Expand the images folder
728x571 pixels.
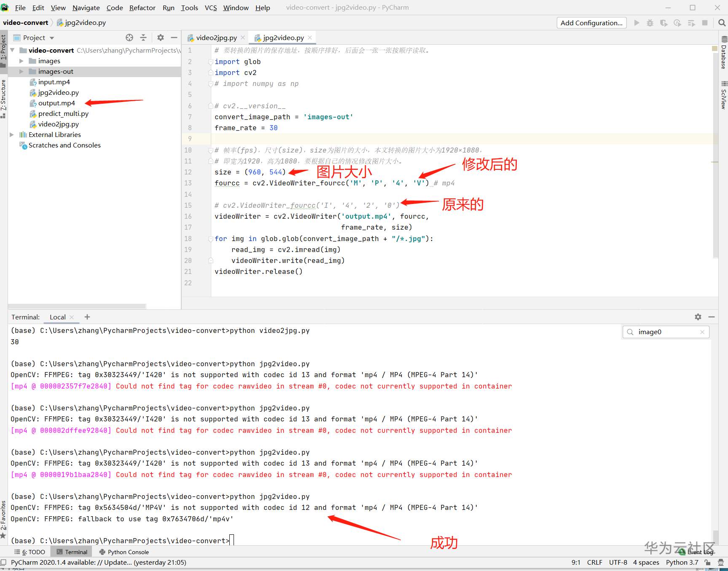[x=21, y=61]
